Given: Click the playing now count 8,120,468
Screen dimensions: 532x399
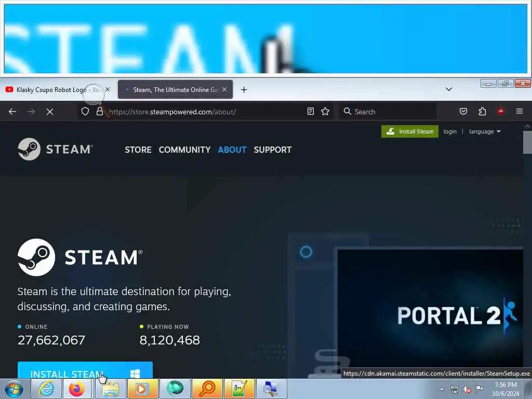Looking at the screenshot, I should click(x=170, y=340).
